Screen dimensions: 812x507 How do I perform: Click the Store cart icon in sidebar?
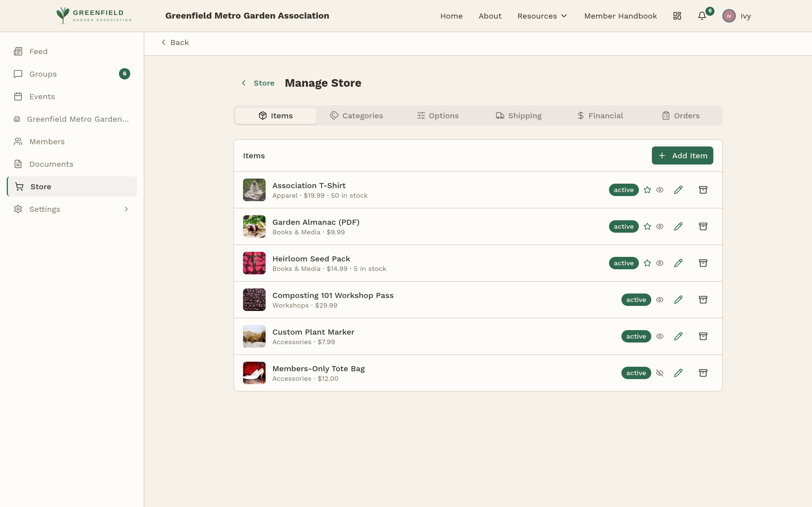(19, 186)
